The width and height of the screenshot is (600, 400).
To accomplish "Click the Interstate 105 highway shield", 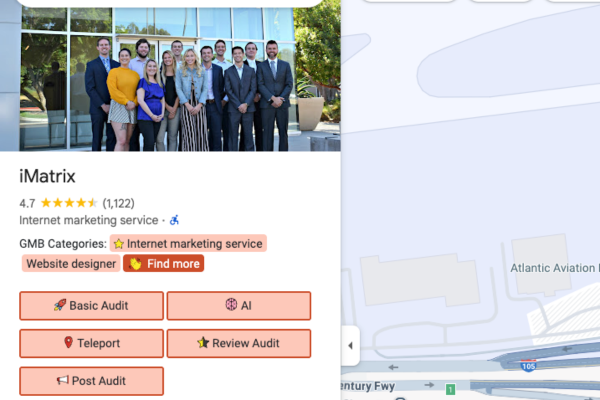I will coord(526,368).
